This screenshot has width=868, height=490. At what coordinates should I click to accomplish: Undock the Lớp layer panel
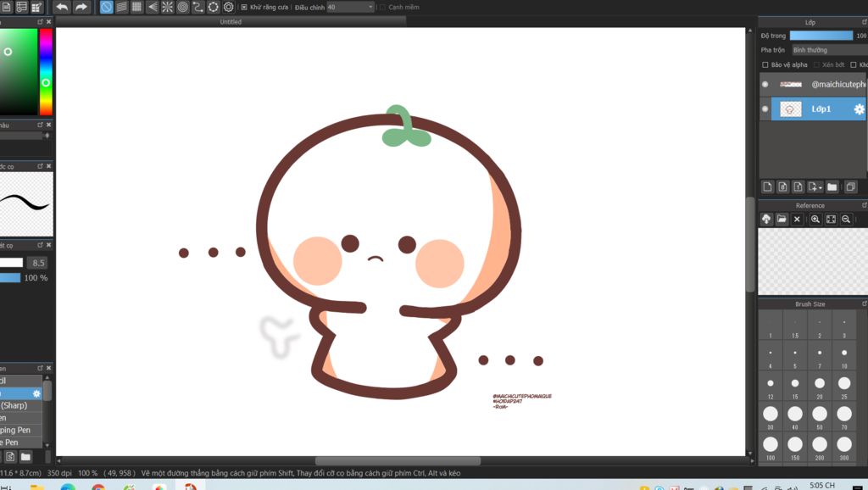[x=864, y=22]
